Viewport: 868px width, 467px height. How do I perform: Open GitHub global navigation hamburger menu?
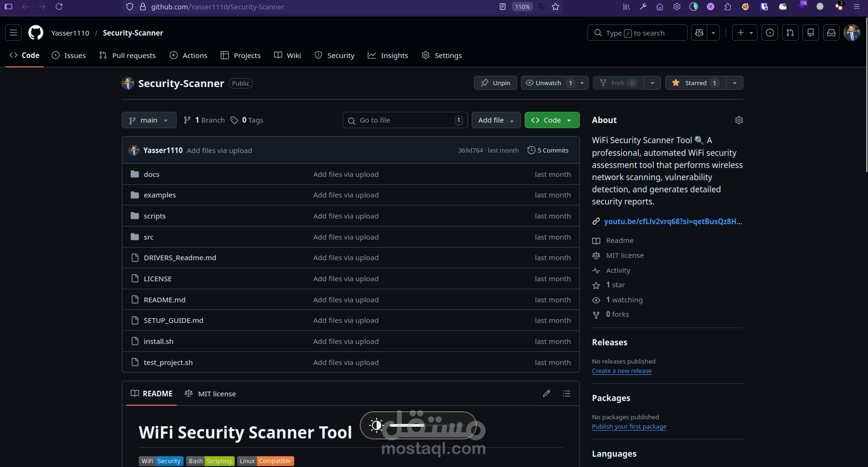tap(14, 33)
